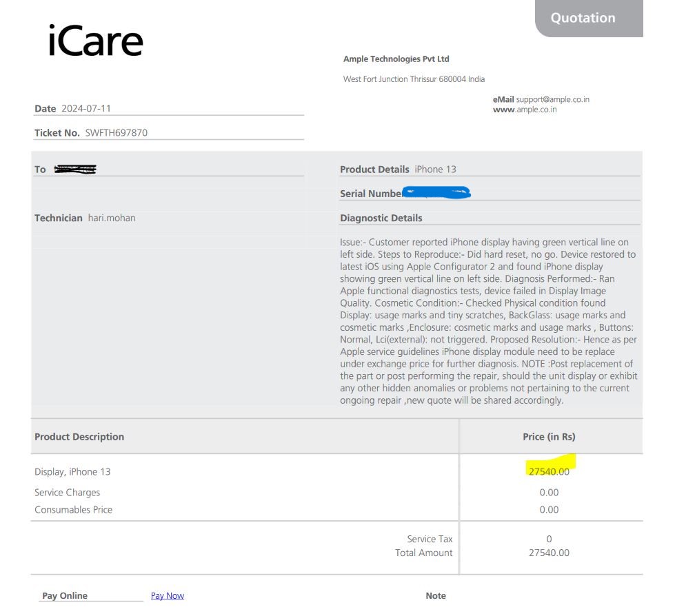Select the Service Charges row
Screen dimensions: 675x616
coord(336,493)
